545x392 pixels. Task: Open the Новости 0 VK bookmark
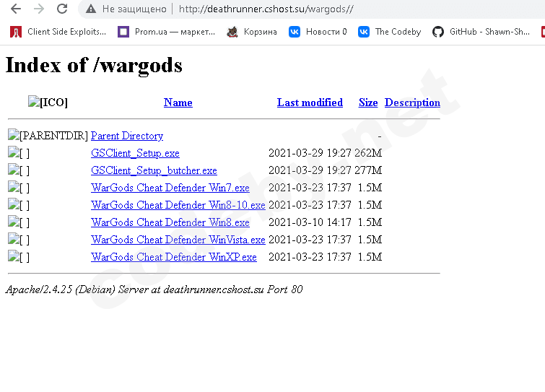click(318, 32)
